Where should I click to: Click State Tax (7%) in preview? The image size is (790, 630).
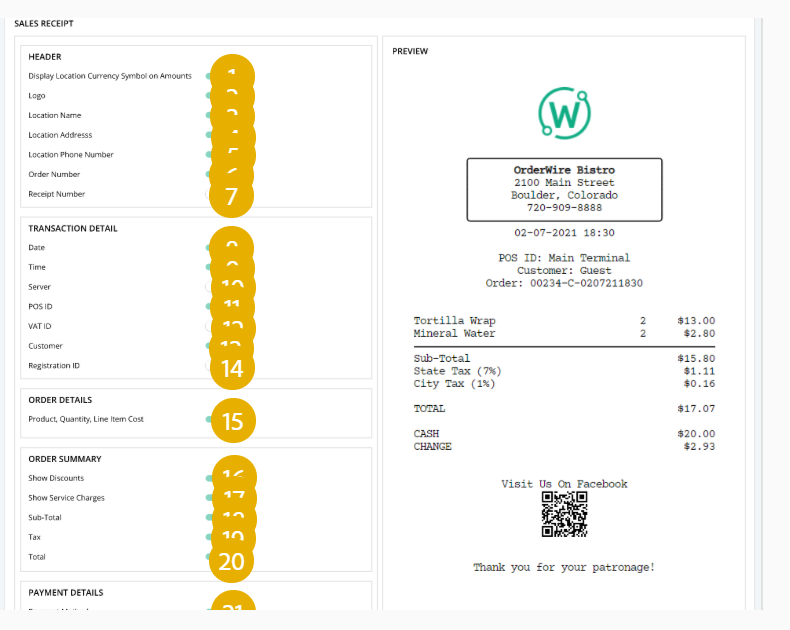pyautogui.click(x=457, y=371)
